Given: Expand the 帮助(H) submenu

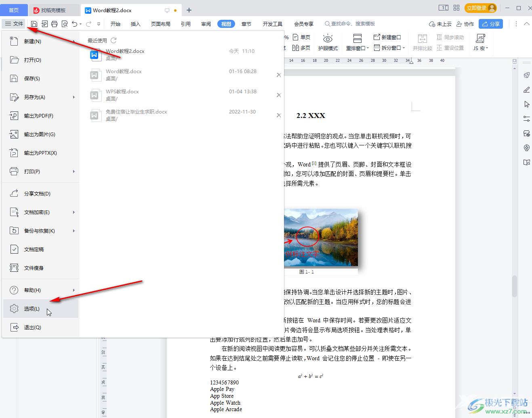Looking at the screenshot, I should (x=41, y=290).
